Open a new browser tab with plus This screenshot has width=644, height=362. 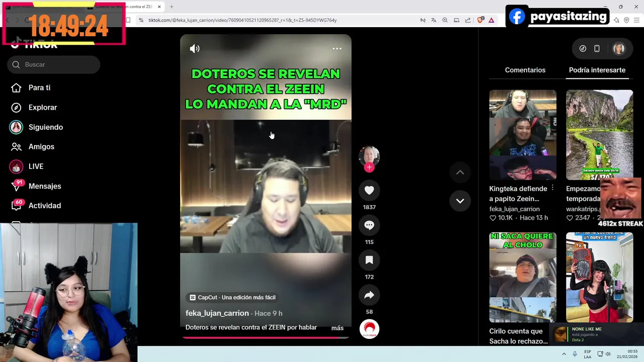(172, 7)
